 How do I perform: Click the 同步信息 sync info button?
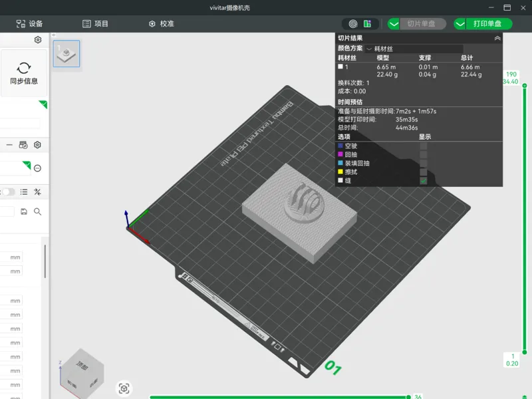[x=24, y=73]
